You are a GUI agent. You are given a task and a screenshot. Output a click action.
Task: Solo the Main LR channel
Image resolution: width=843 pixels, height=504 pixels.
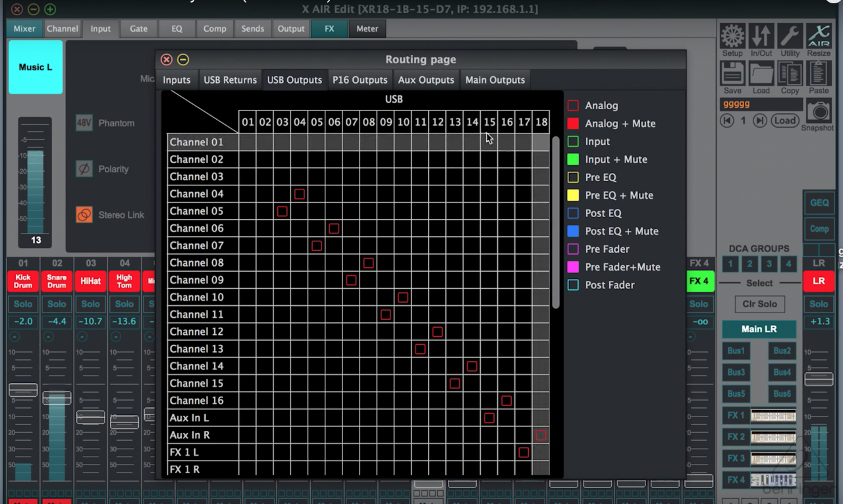(x=819, y=304)
